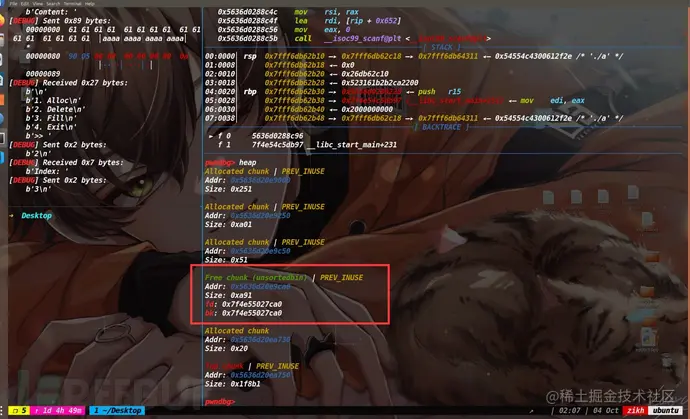
Task: Click the 'ubuntu' host segment
Action: pos(665,410)
